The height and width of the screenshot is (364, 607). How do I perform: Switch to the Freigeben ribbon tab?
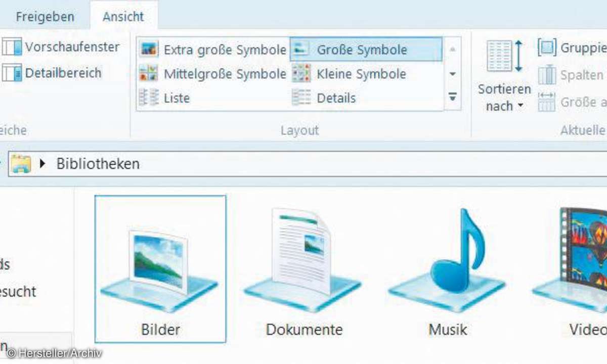(x=45, y=17)
